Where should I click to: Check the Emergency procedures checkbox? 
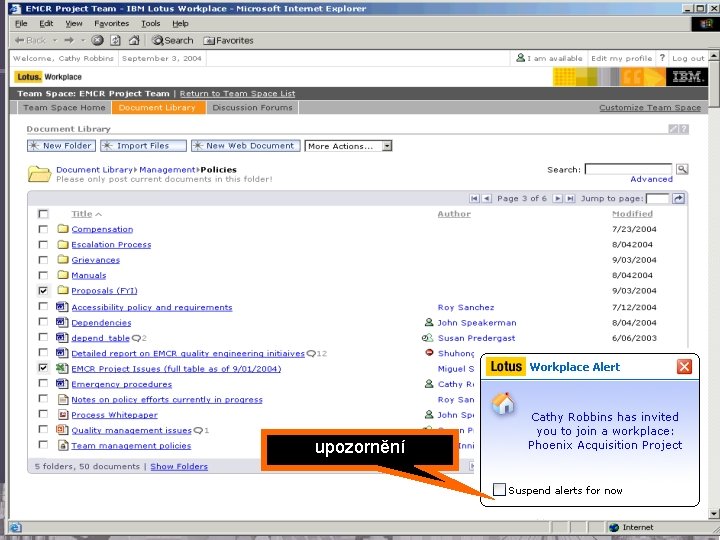(43, 383)
